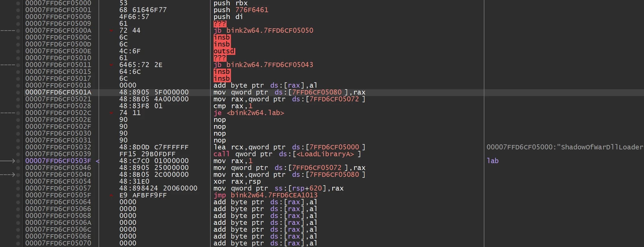Screen dimensions: 644x247
Task: Click dashed jump line left of 00007FFD6CF0502C
Action: coord(8,113)
